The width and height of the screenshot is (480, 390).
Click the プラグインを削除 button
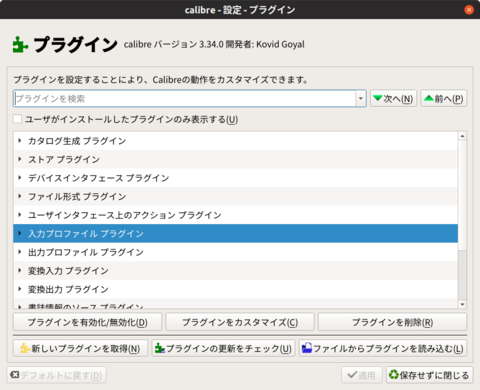pos(392,322)
